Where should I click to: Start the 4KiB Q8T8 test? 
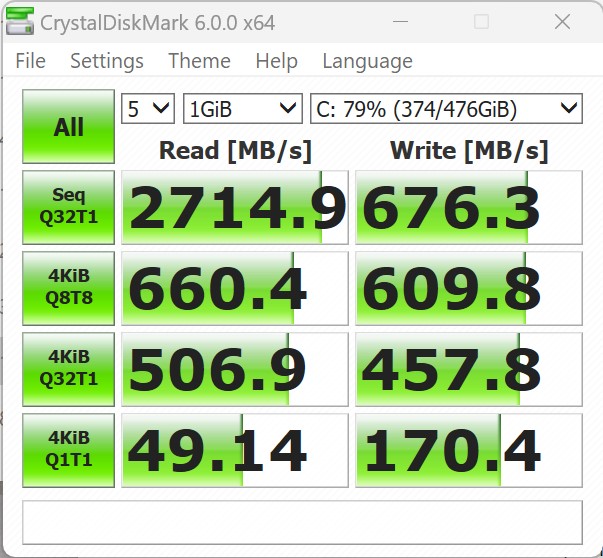(x=68, y=288)
